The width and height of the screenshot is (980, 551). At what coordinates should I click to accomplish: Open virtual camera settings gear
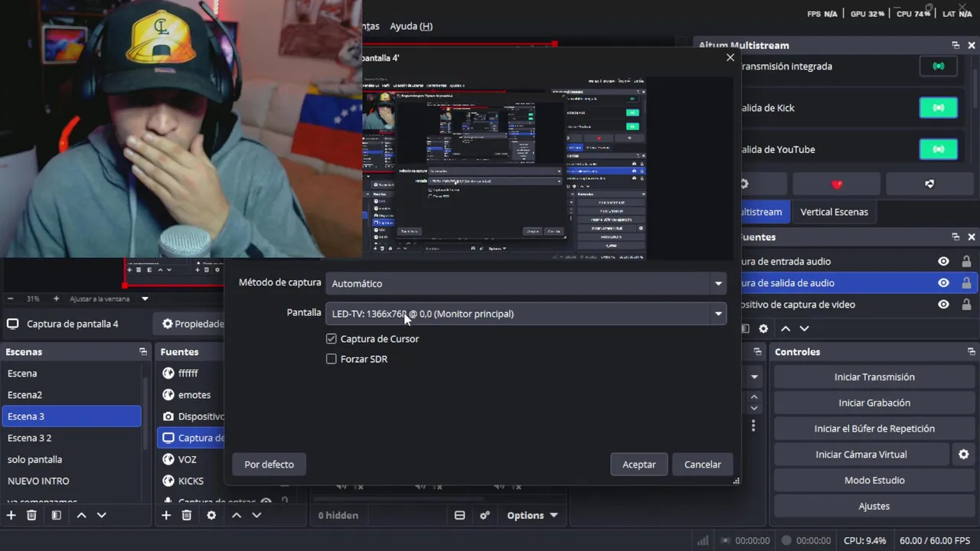pyautogui.click(x=964, y=455)
